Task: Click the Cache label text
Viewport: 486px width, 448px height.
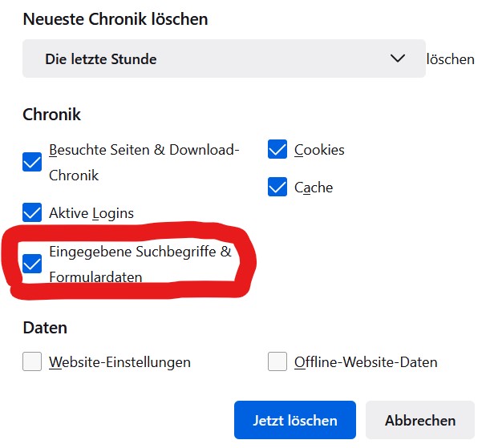Action: 314,188
